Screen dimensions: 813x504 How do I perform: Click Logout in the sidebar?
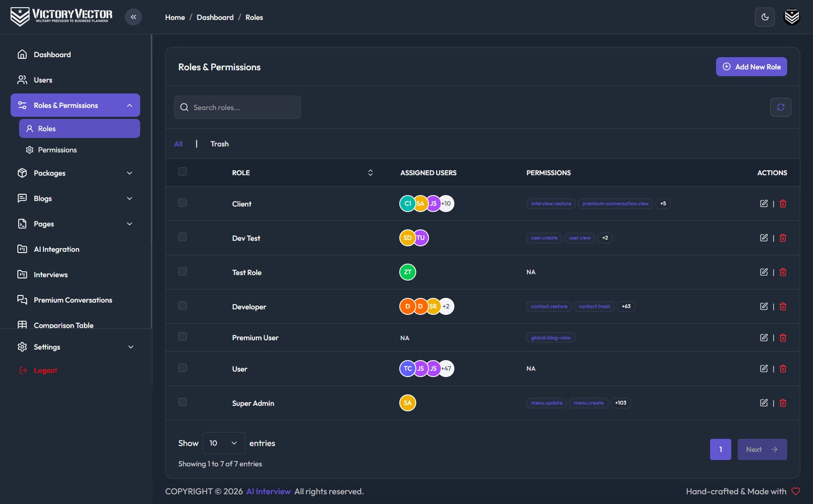tap(38, 370)
